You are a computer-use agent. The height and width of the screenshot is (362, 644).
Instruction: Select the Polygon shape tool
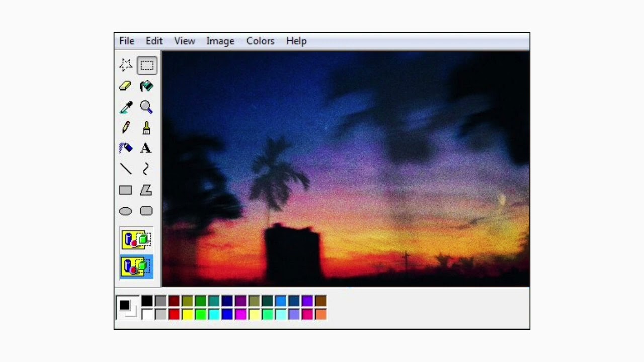tap(146, 190)
